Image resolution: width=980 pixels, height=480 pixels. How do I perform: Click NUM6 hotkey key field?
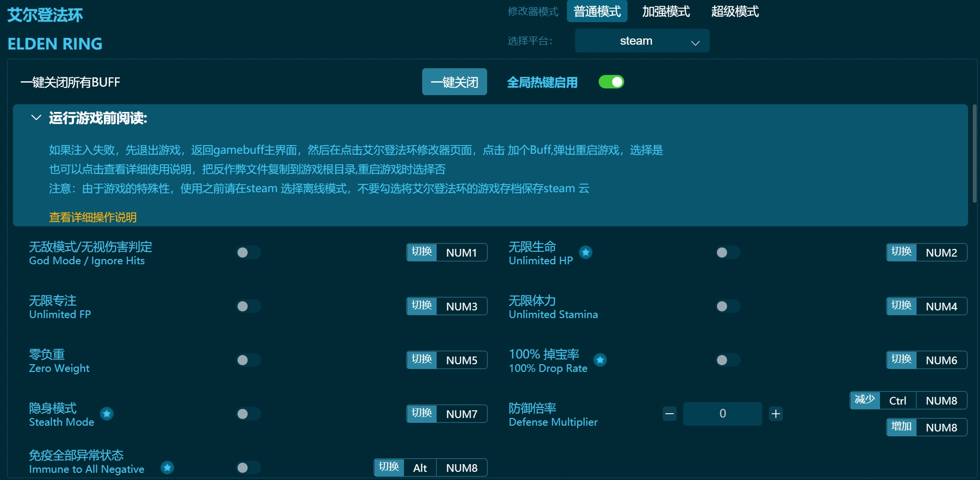942,360
